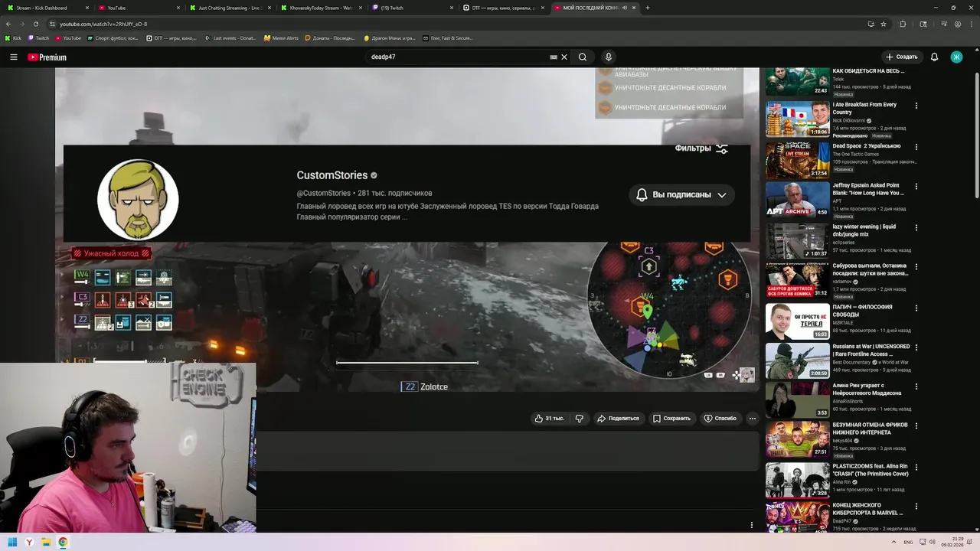The image size is (980, 551).
Task: Click the Сохранить save button
Action: (671, 419)
